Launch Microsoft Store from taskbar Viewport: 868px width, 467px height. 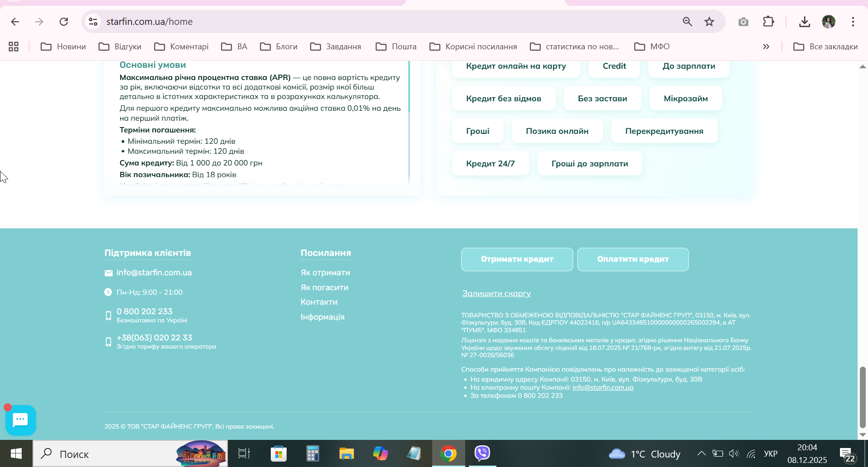click(278, 453)
